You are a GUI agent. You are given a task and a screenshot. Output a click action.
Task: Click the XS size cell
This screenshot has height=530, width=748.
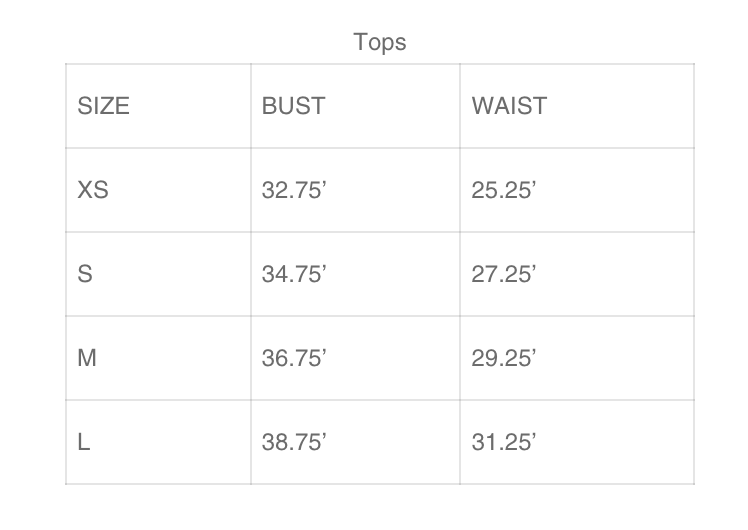93,190
